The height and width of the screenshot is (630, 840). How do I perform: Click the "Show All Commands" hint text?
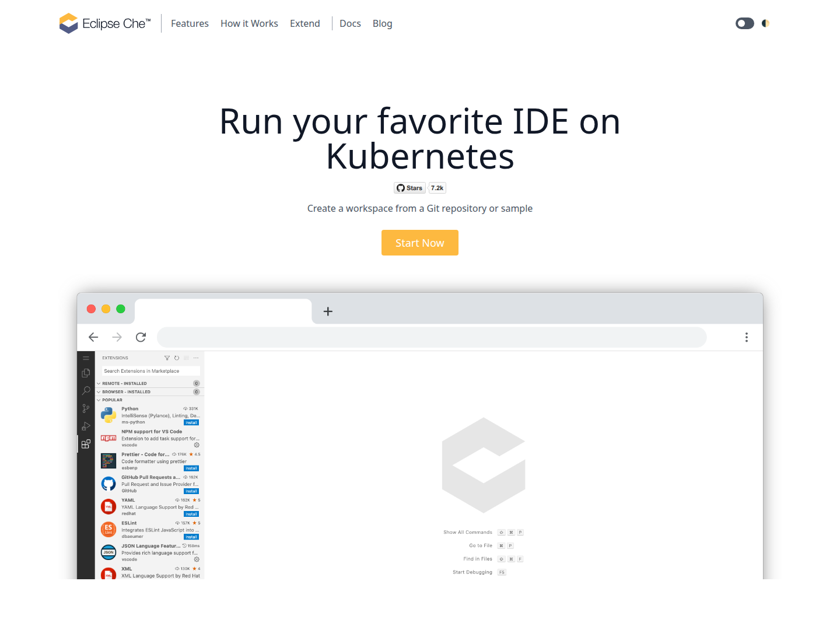468,533
